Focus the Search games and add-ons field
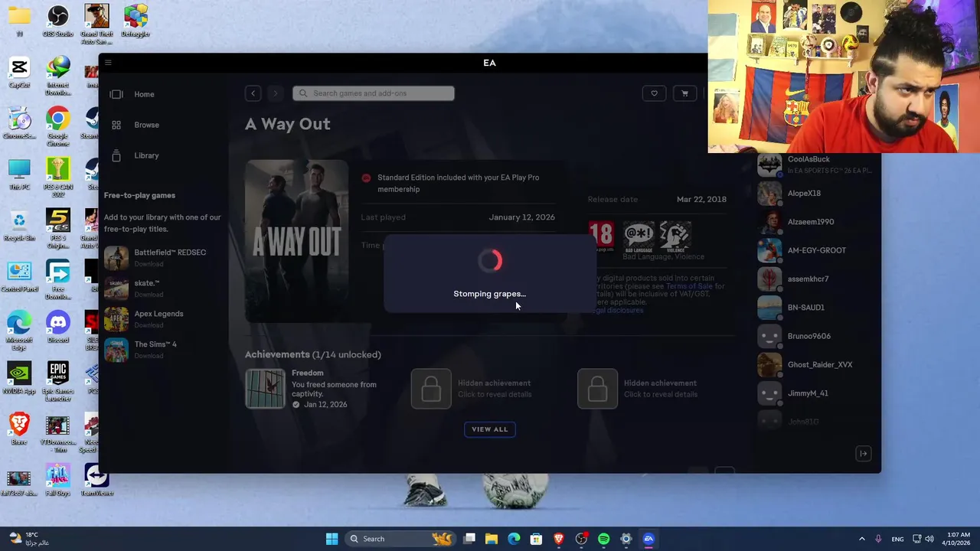 click(374, 93)
